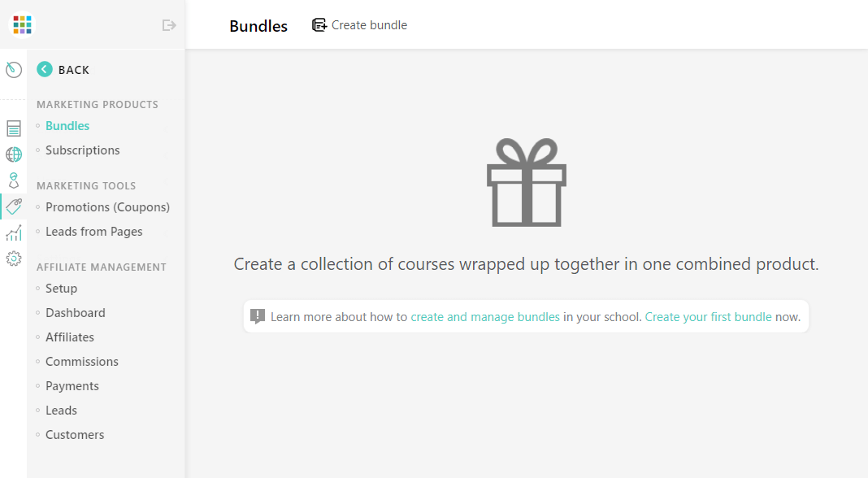Open the users person icon in sidebar

pos(14,180)
